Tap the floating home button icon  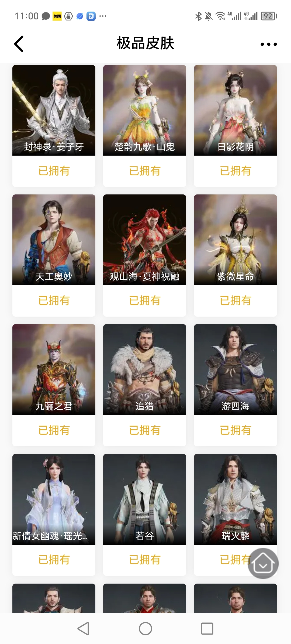tap(263, 563)
